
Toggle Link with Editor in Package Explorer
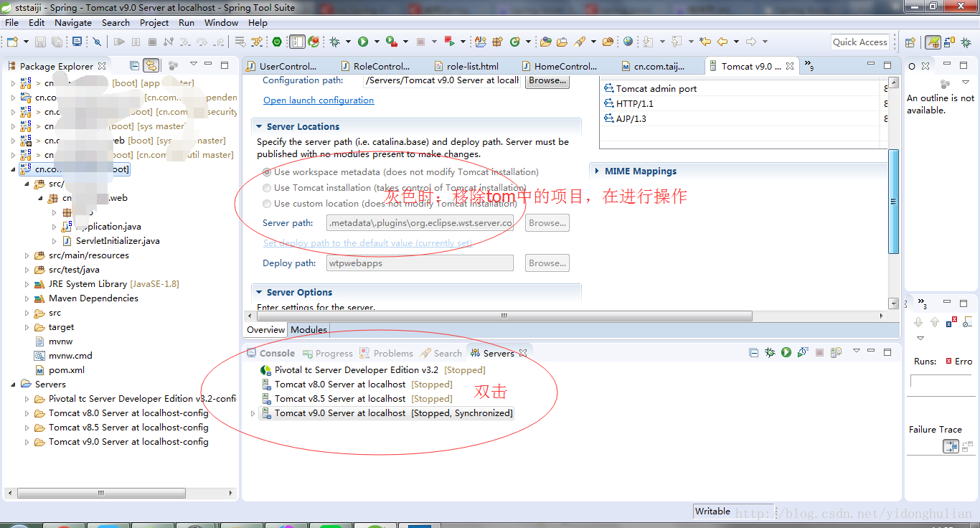click(x=151, y=65)
